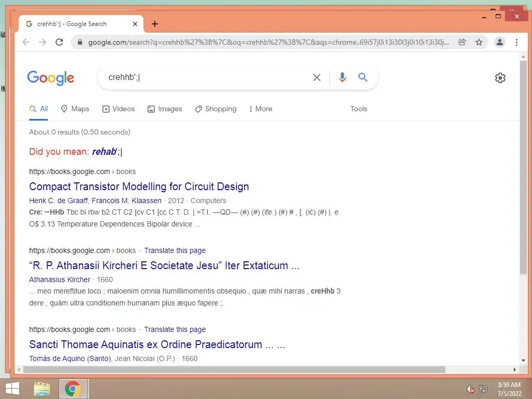Click the vertical scrollbar thumb
Screen dimensions: 532x399
(x=523, y=168)
